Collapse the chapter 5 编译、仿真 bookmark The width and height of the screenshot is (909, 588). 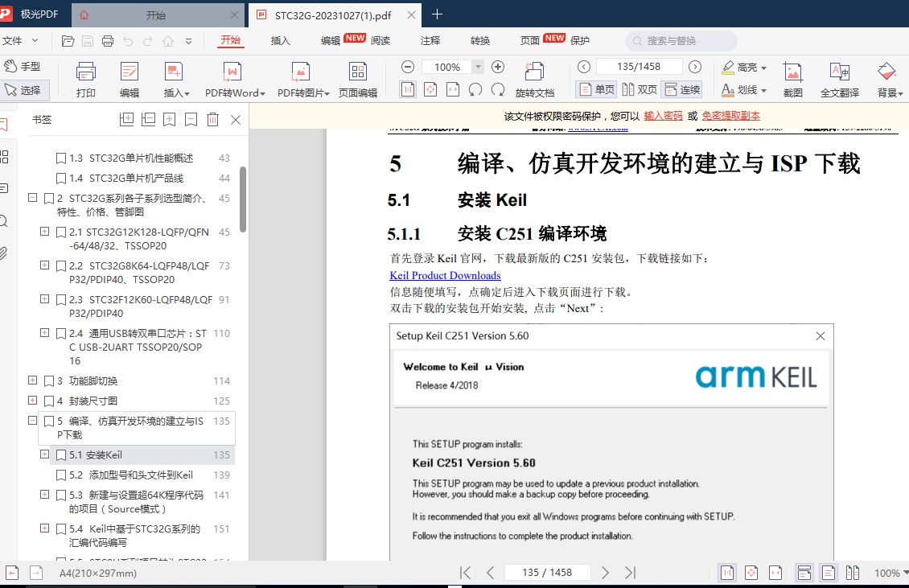[x=32, y=421]
